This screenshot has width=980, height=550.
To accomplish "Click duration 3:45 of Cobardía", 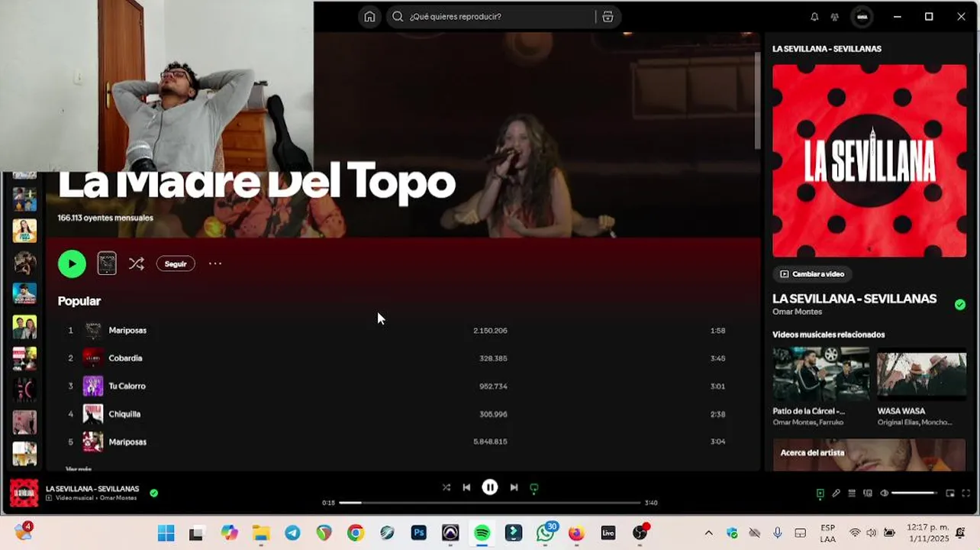I will click(x=717, y=358).
